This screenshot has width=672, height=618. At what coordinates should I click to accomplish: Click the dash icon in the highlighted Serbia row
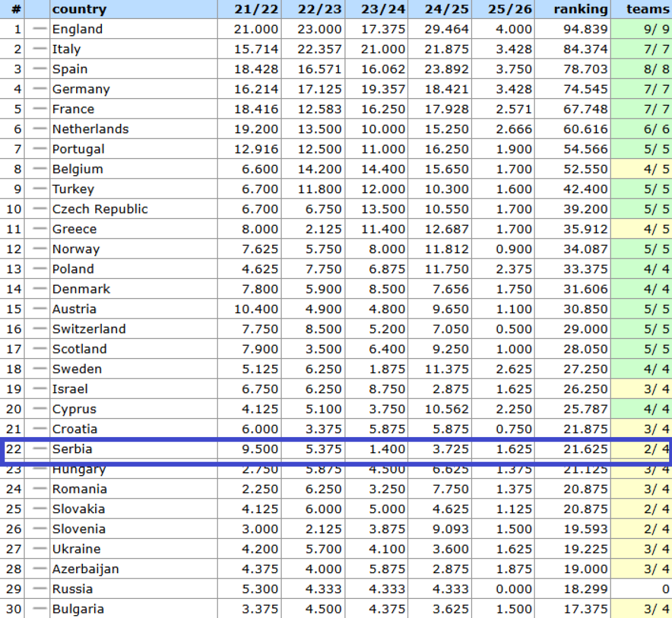tap(39, 449)
